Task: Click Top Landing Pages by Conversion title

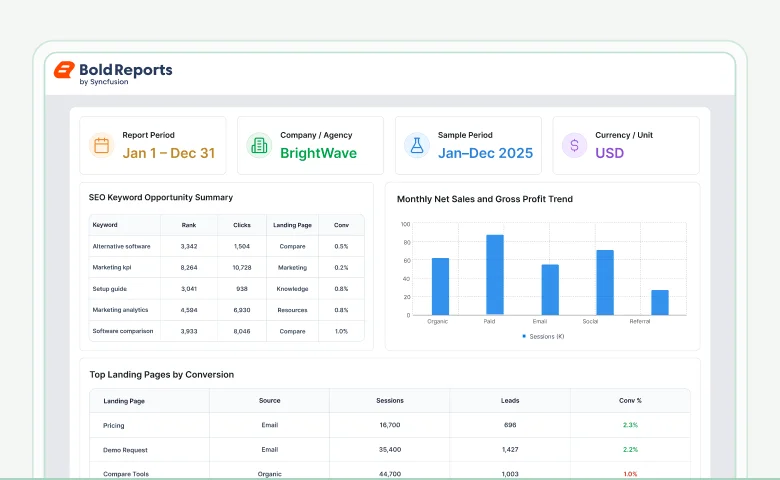Action: [x=162, y=375]
